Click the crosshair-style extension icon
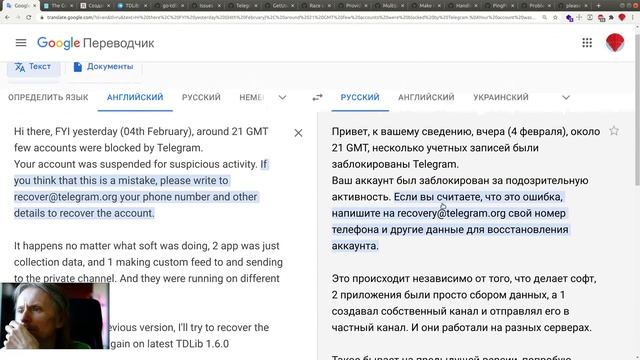The image size is (640, 360). (x=579, y=18)
